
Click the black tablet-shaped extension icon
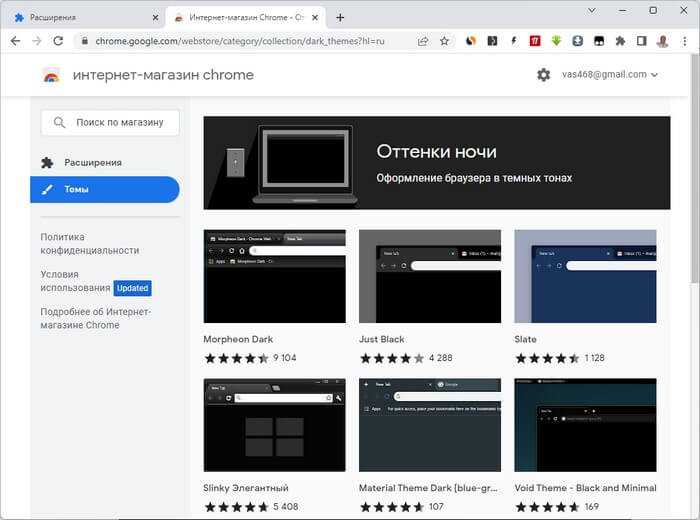[x=599, y=41]
